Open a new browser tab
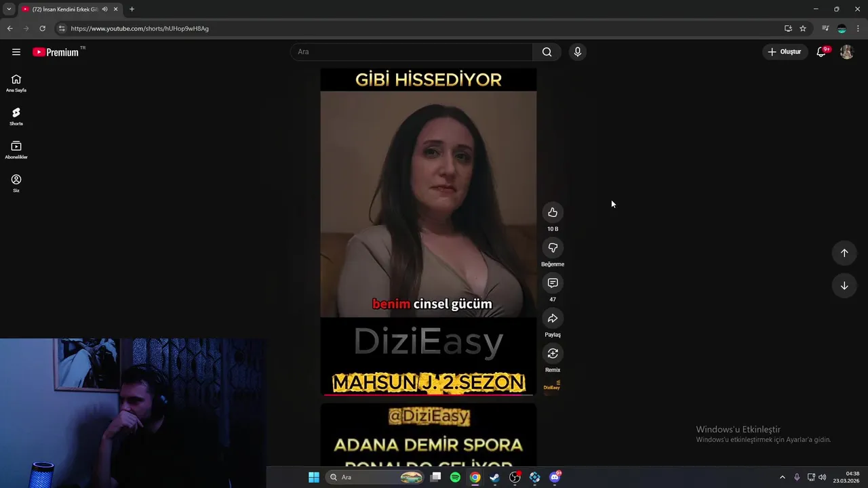The image size is (868, 488). click(132, 9)
